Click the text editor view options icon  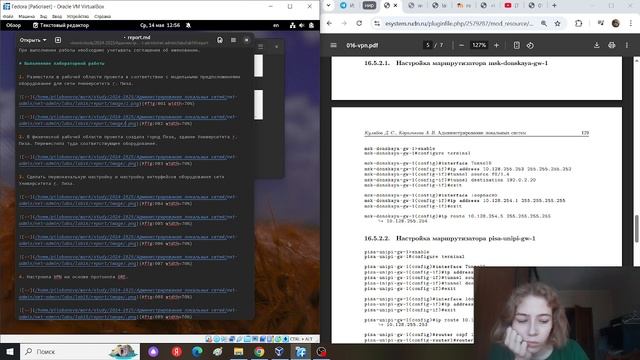tap(220, 40)
